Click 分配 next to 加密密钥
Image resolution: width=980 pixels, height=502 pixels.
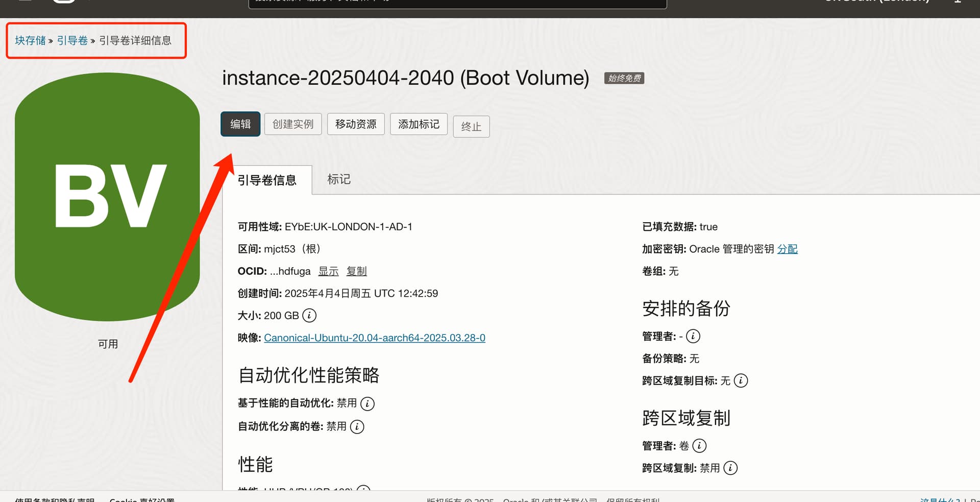click(x=787, y=249)
